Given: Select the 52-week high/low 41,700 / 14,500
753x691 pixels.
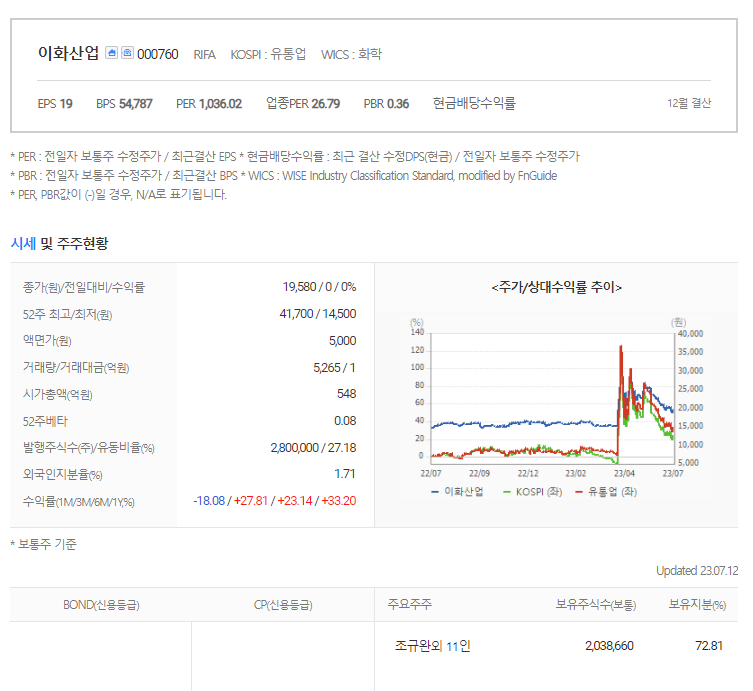Looking at the screenshot, I should click(x=318, y=314).
